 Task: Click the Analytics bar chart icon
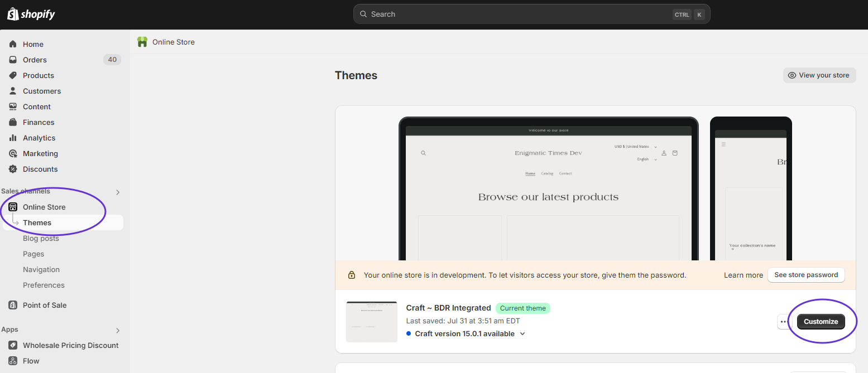(13, 138)
